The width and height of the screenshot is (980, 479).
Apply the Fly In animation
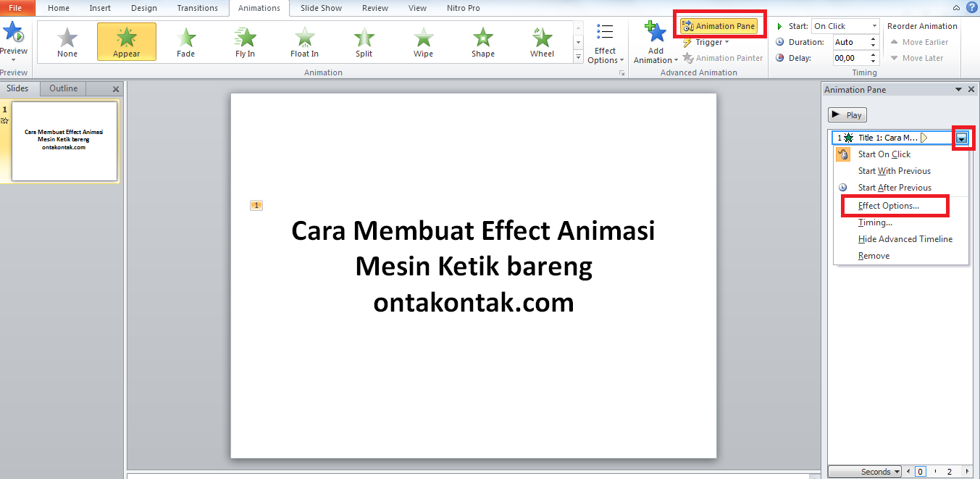pos(246,42)
